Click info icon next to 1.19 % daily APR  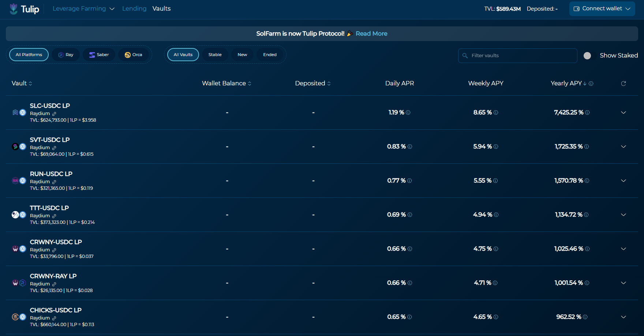coord(408,112)
